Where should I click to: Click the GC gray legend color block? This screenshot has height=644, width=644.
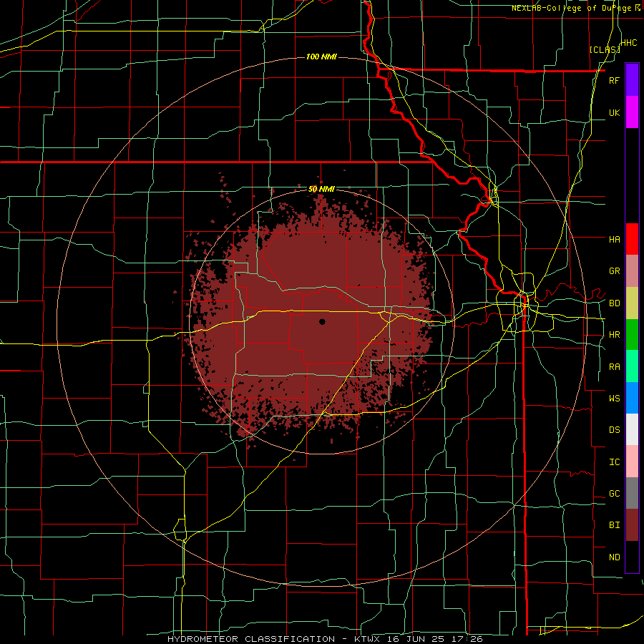pyautogui.click(x=632, y=493)
